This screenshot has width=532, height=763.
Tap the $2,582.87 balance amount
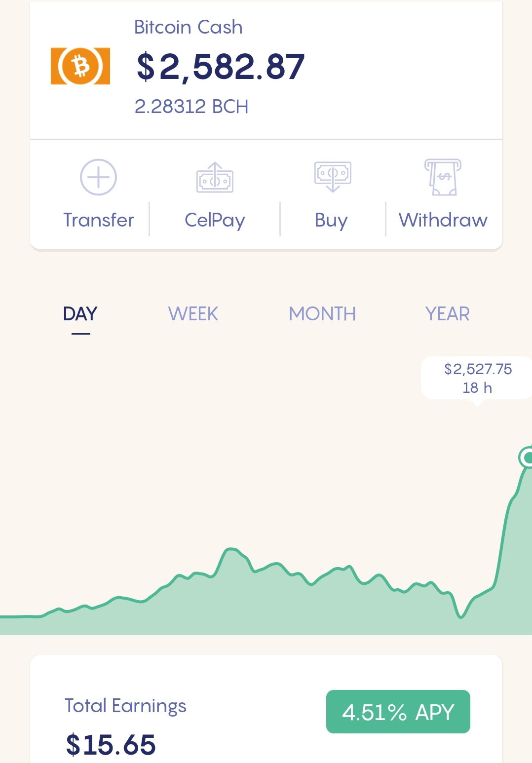[x=221, y=67]
